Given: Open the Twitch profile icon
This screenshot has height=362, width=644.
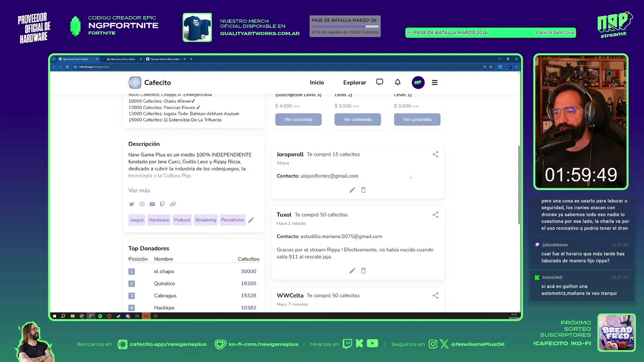Looking at the screenshot, I should pos(163,204).
